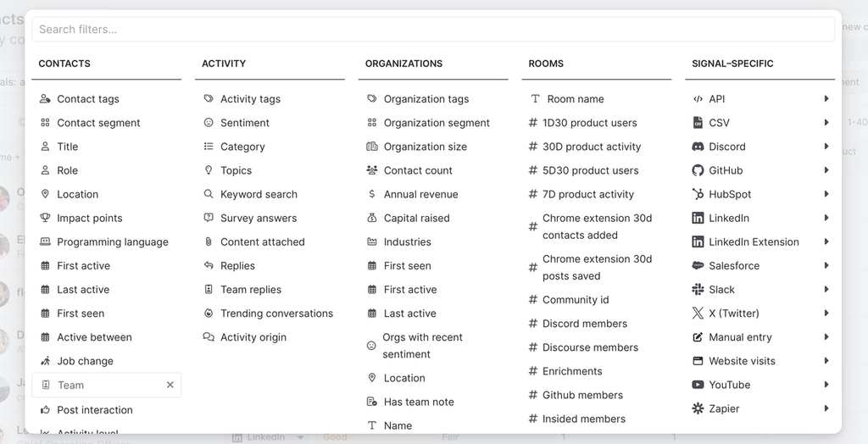The image size is (868, 444).
Task: Click the Zapier asterisk icon
Action: pos(698,408)
